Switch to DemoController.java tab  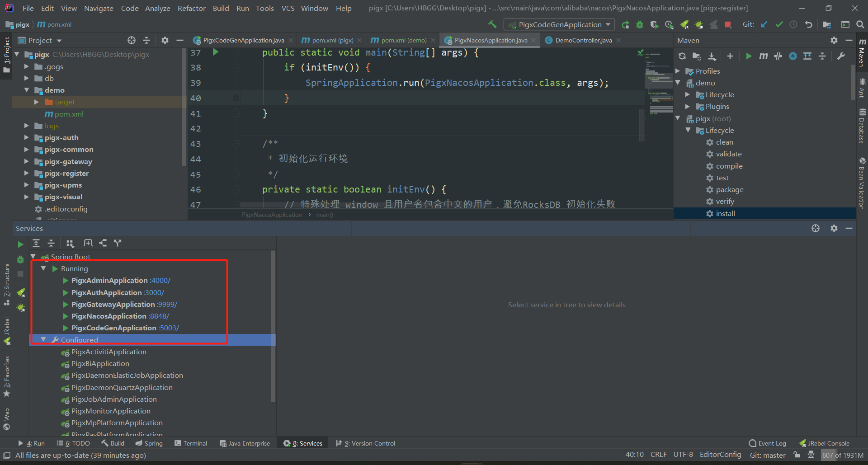click(583, 40)
